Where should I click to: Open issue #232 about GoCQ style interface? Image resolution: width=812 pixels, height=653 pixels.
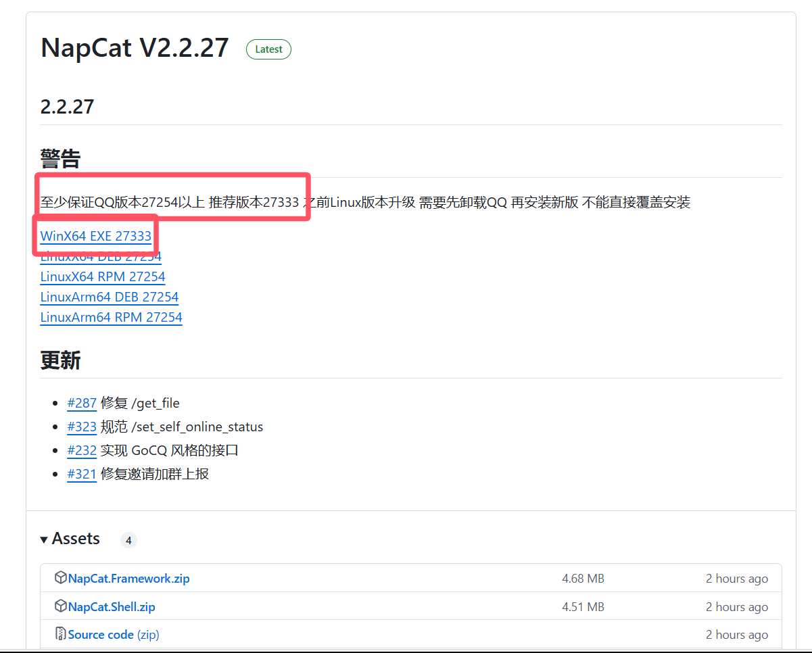click(82, 450)
